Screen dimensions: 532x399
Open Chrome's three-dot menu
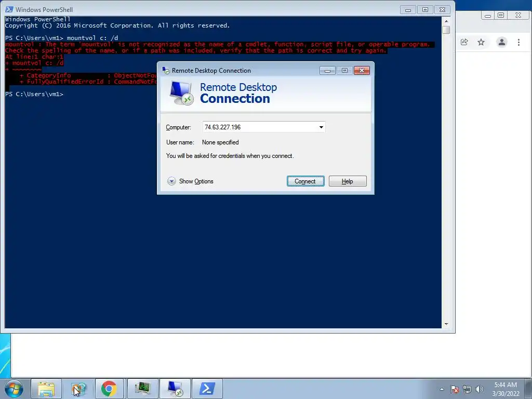518,42
